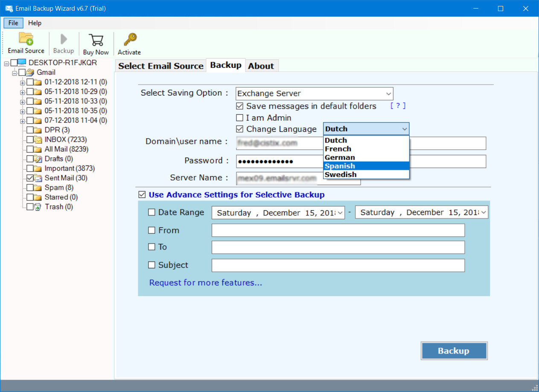Enable the To filter checkbox

click(152, 247)
